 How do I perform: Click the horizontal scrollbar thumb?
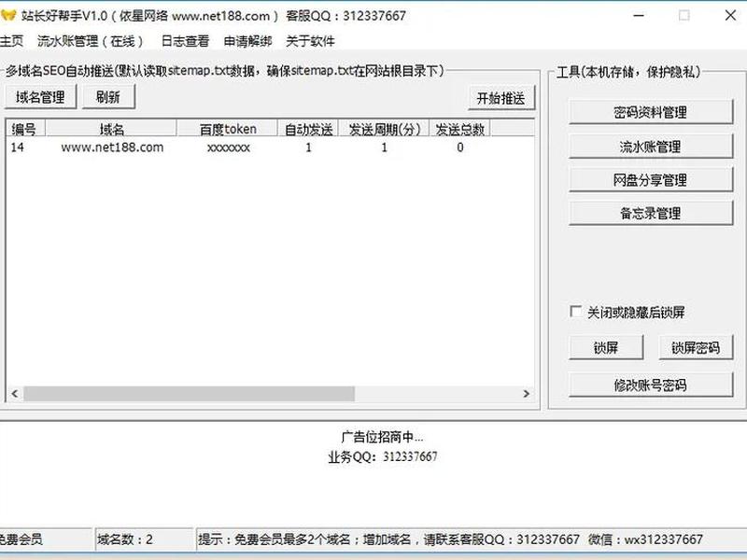coord(190,393)
